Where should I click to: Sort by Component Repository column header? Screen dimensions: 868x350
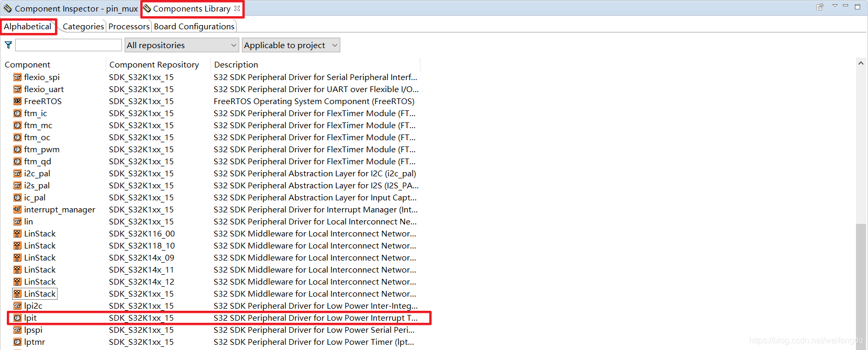tap(158, 65)
